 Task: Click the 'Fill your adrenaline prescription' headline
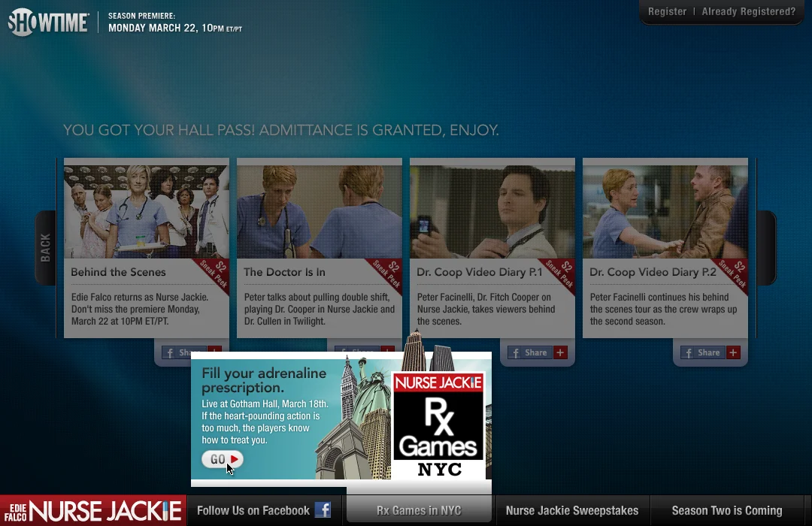point(264,380)
